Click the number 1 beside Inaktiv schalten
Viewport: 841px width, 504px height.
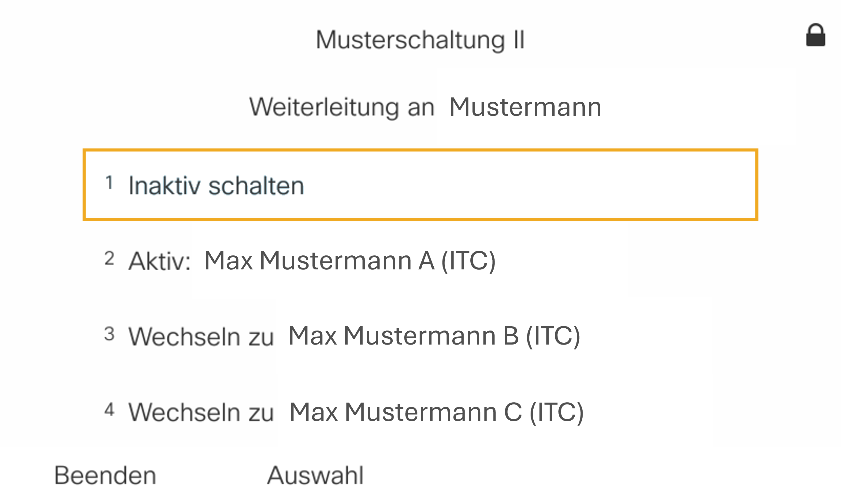109,183
